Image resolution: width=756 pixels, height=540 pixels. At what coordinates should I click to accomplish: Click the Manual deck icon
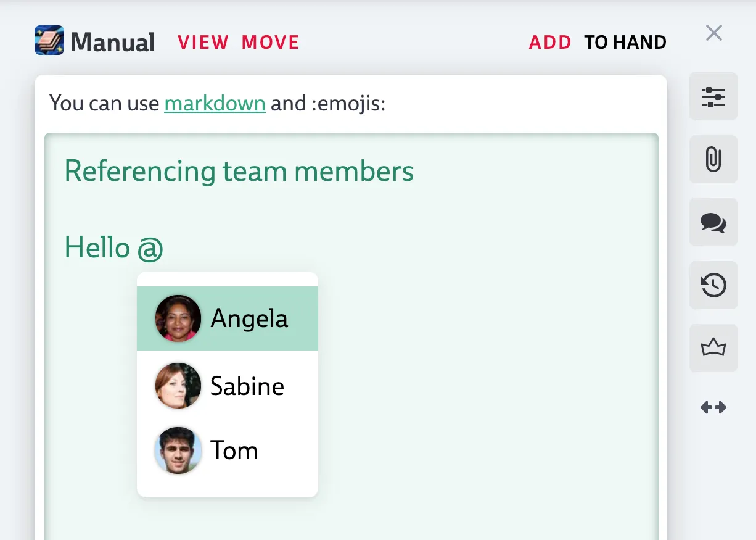tap(49, 41)
